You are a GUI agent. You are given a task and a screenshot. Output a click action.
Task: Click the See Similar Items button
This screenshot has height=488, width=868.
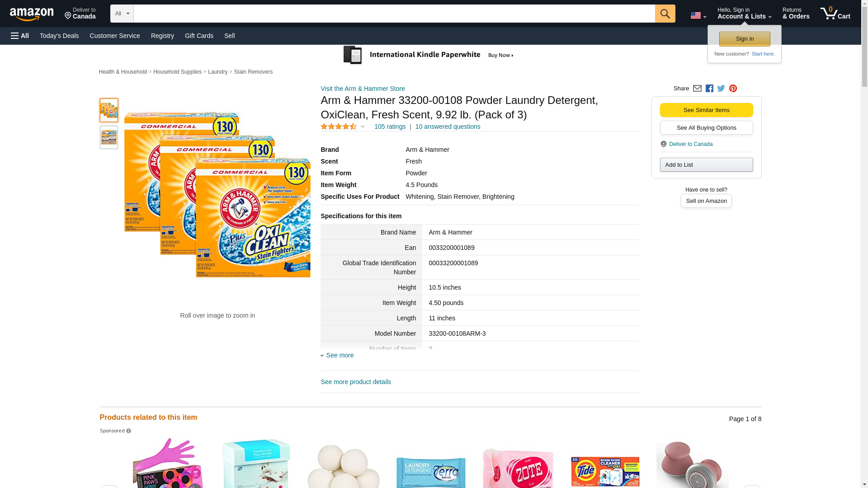click(706, 110)
